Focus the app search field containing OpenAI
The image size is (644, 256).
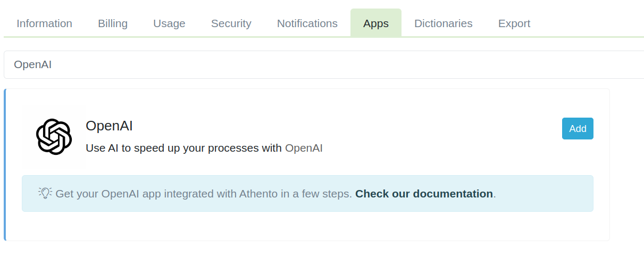point(319,65)
